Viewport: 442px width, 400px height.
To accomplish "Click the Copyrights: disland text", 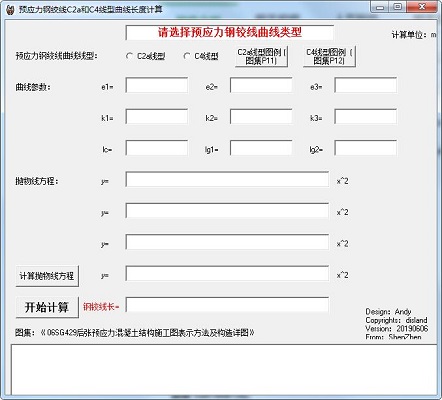I will point(396,320).
